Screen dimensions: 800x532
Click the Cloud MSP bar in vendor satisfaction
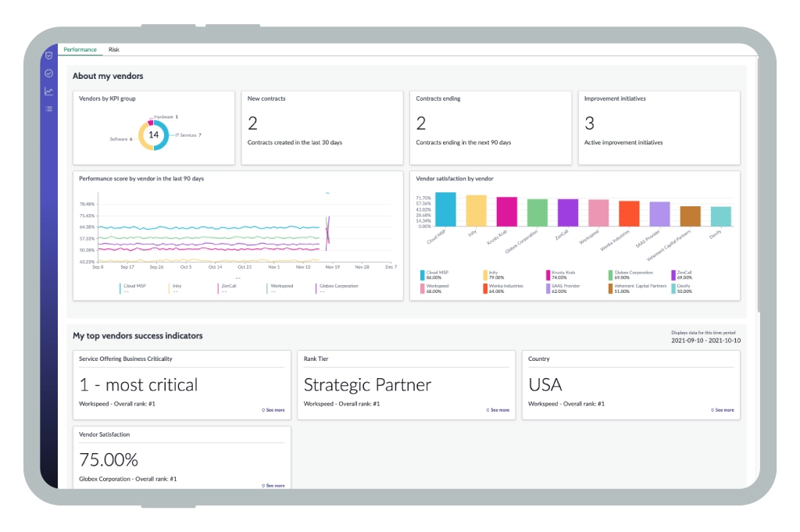click(445, 209)
